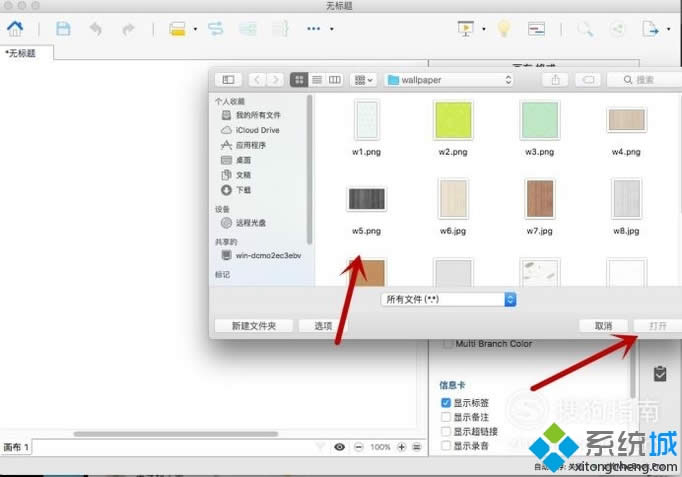This screenshot has width=682, height=477.
Task: Switch to column view in dialog
Action: [x=334, y=80]
